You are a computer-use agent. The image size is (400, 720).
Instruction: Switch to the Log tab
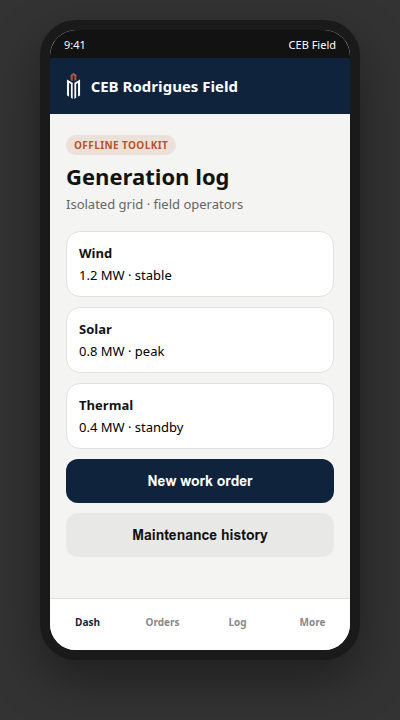237,622
